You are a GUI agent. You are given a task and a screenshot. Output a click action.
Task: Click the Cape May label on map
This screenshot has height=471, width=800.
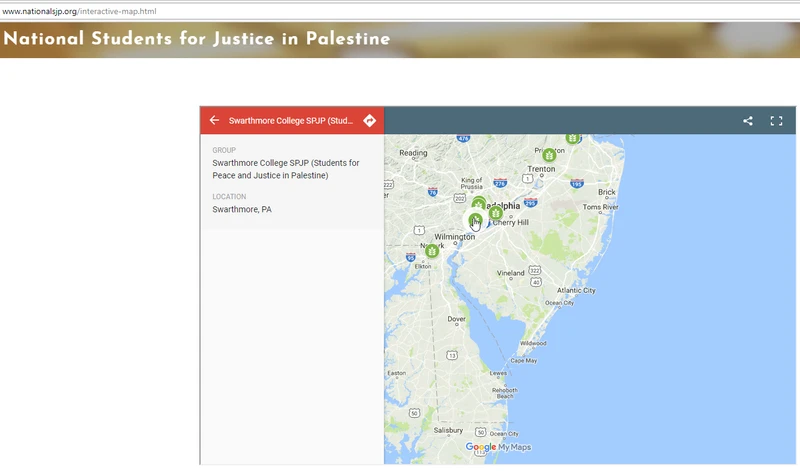524,360
